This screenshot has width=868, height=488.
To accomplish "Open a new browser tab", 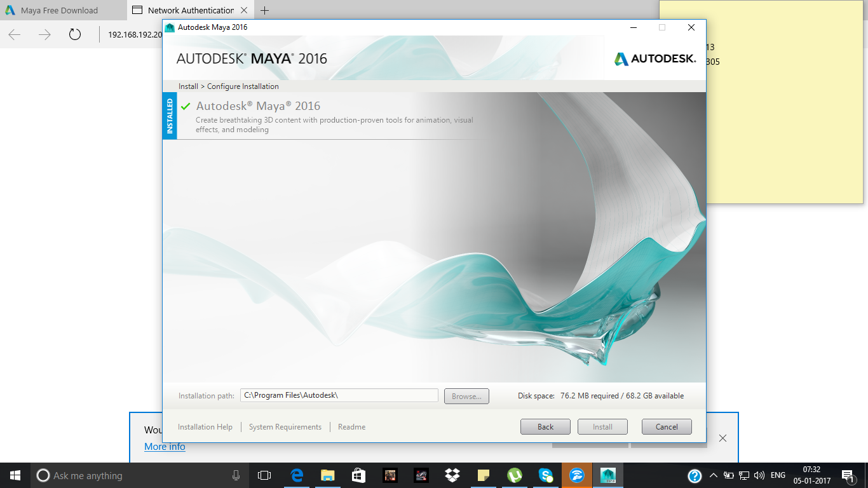I will point(264,10).
